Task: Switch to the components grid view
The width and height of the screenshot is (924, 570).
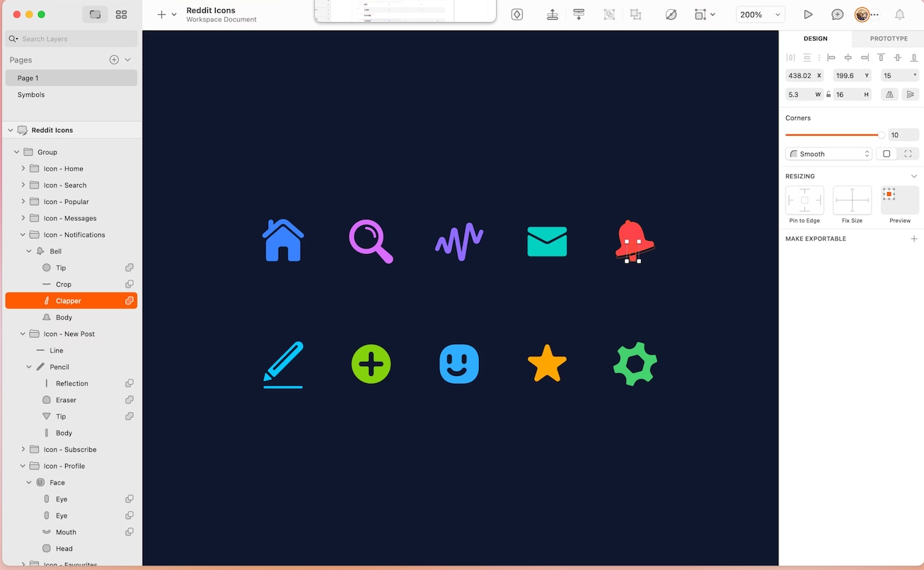Action: (x=121, y=14)
